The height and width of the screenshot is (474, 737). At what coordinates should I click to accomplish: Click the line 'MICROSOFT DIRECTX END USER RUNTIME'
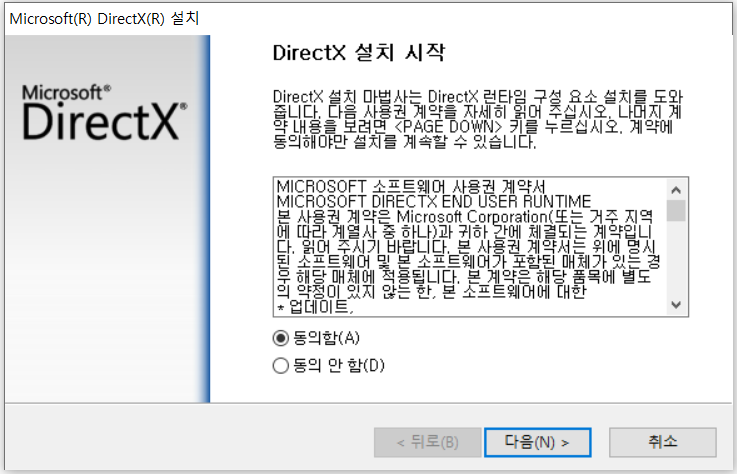tap(434, 202)
